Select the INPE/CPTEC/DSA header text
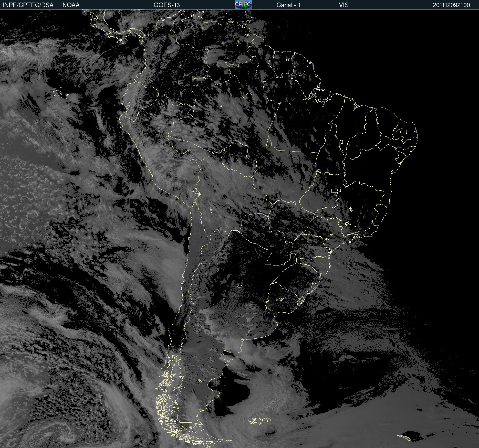This screenshot has height=448, width=479. click(x=28, y=5)
